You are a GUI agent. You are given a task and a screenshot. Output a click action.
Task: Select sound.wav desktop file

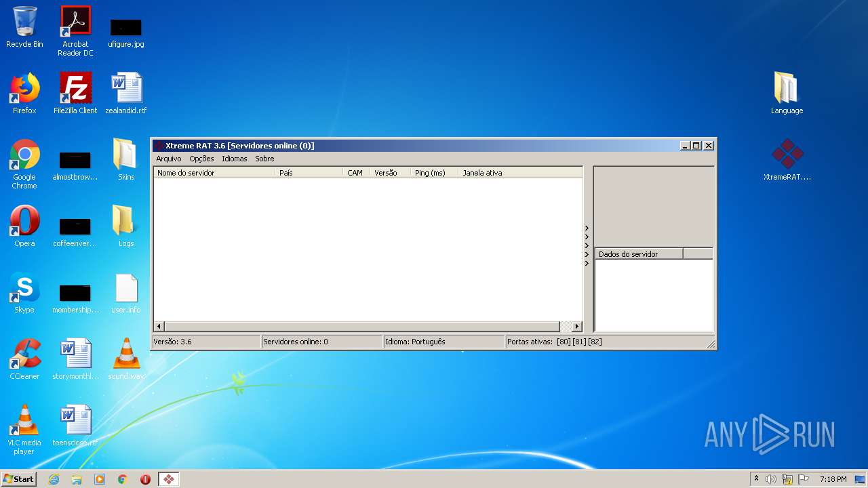pos(126,359)
